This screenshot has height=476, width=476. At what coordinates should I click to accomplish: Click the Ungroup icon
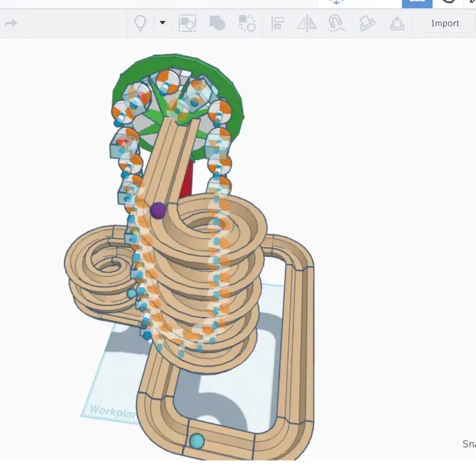click(x=247, y=24)
